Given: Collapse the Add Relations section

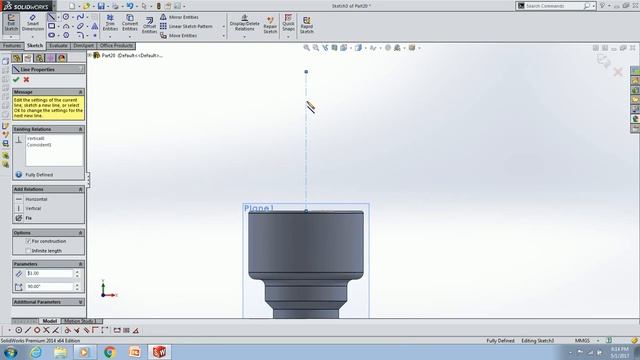Looking at the screenshot, I should (80, 189).
